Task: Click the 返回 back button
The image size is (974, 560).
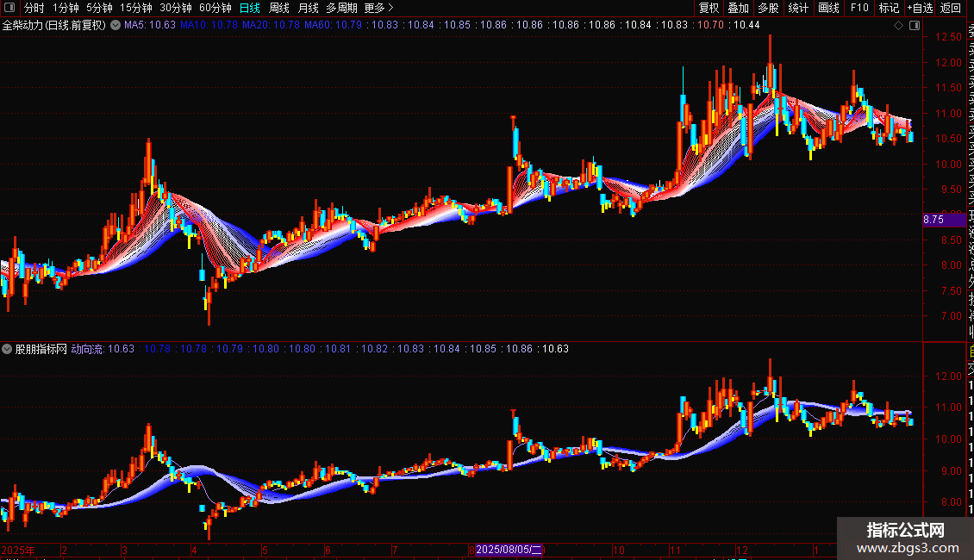Action: click(951, 8)
